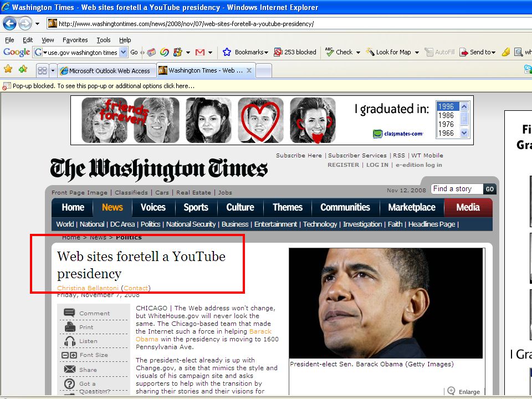The image size is (532, 399).
Task: Click the Quick Tabs grid icon
Action: (43, 70)
